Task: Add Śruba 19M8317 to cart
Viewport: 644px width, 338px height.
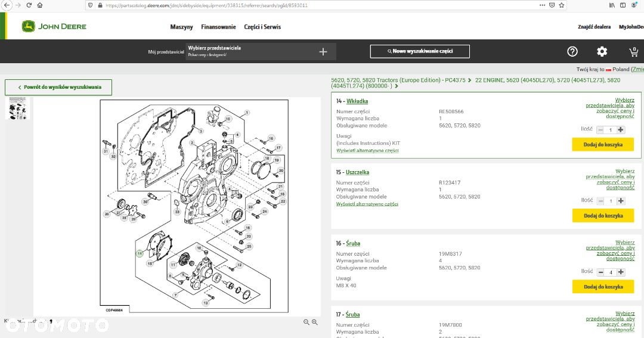Action: [603, 287]
